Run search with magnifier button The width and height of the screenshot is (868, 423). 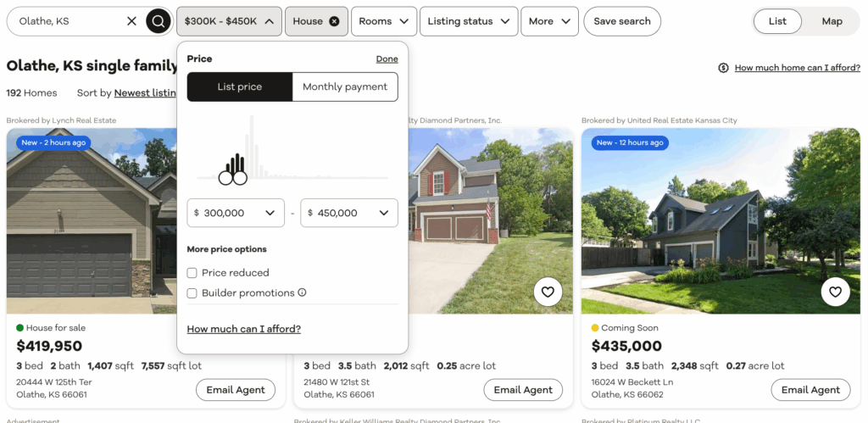(159, 21)
